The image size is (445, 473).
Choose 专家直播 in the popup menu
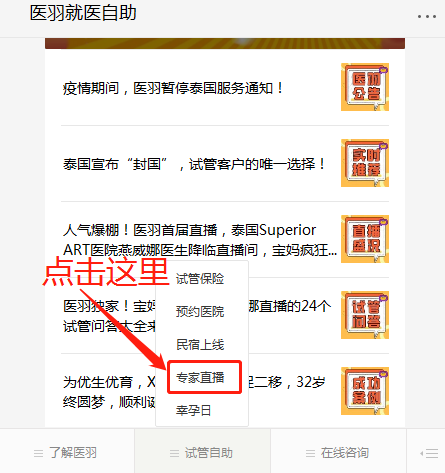(200, 377)
